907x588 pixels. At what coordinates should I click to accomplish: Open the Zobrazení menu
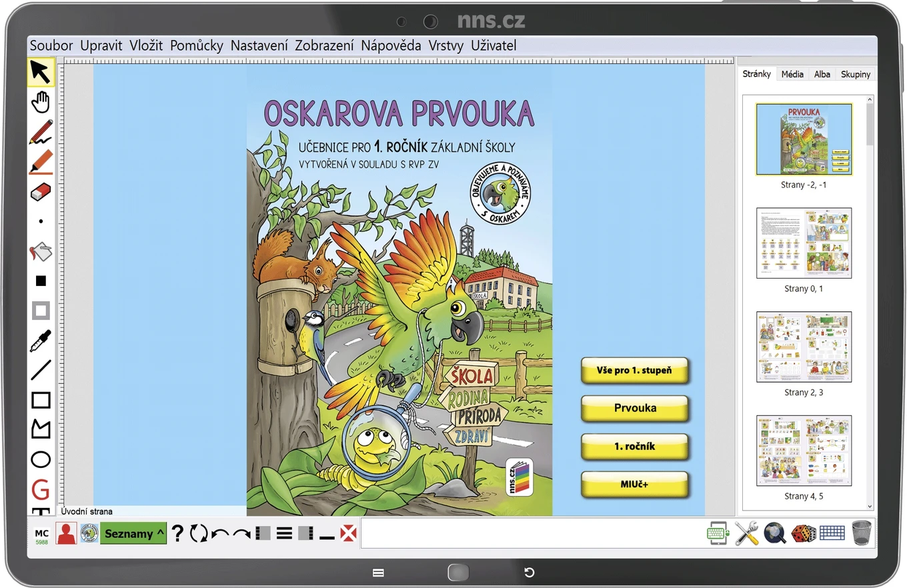[x=324, y=45]
